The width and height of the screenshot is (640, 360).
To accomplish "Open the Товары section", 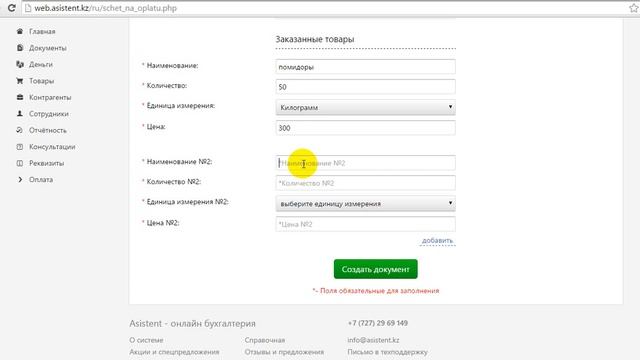I will (41, 81).
